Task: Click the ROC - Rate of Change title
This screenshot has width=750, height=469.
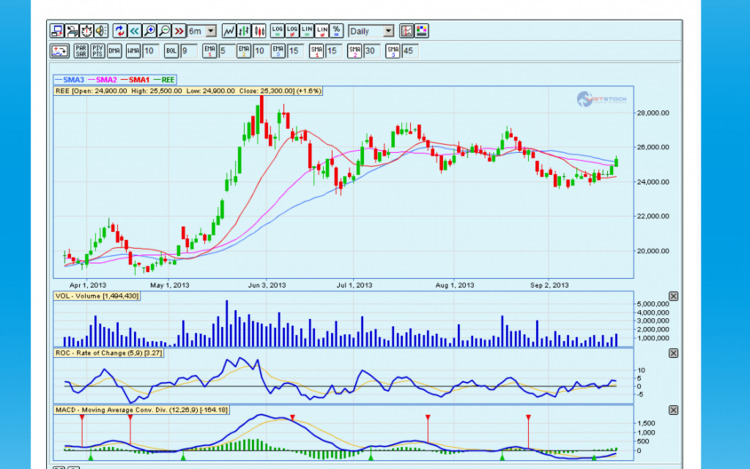Action: tap(109, 353)
